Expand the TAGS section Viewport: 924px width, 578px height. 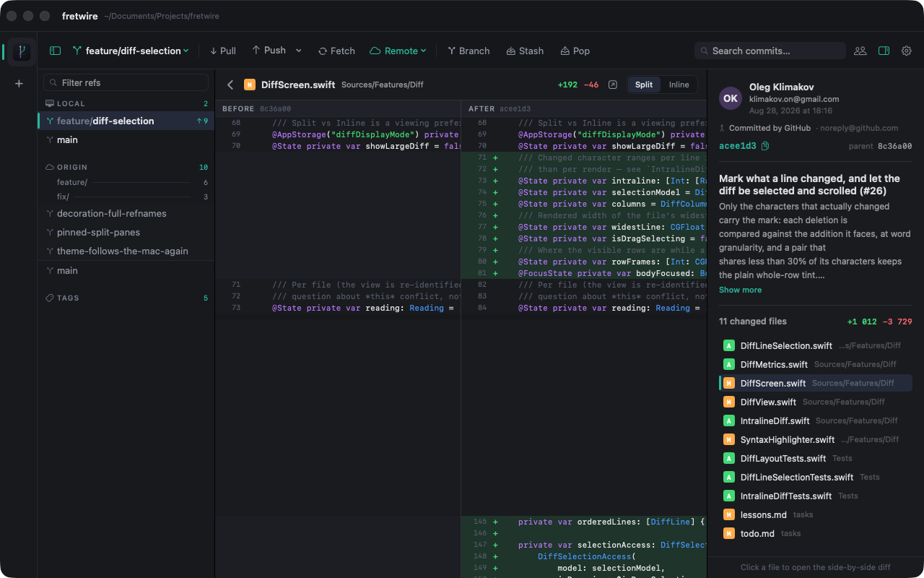click(126, 298)
